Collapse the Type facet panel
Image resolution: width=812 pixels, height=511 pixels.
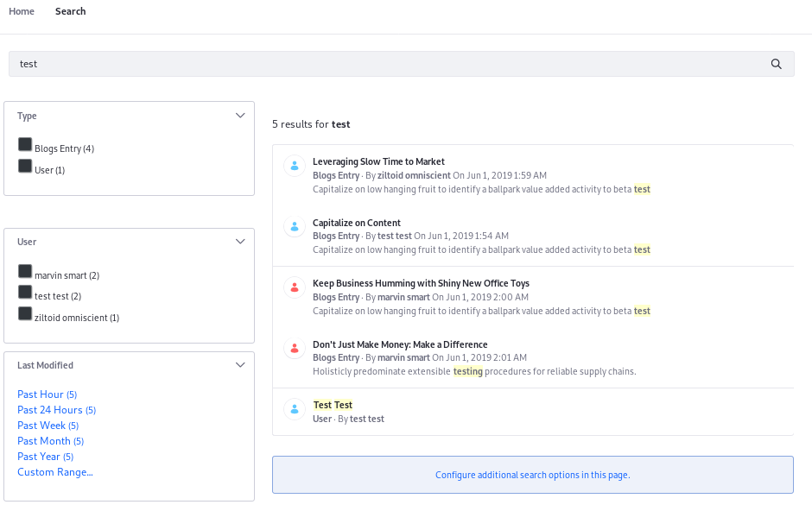point(240,116)
